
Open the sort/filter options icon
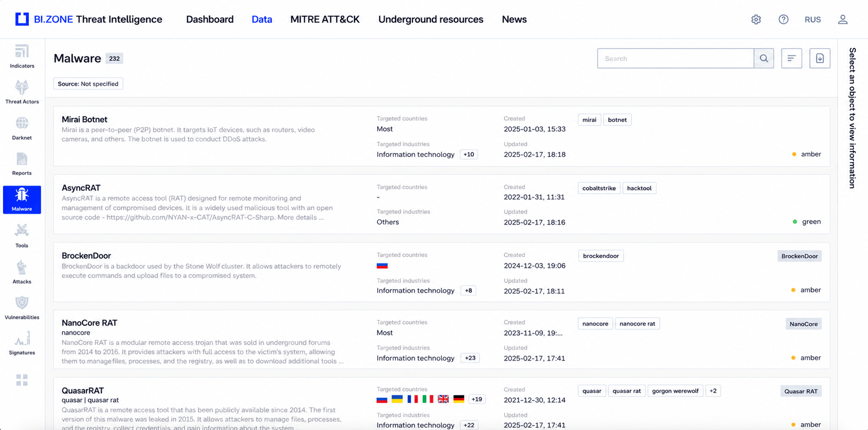[791, 58]
